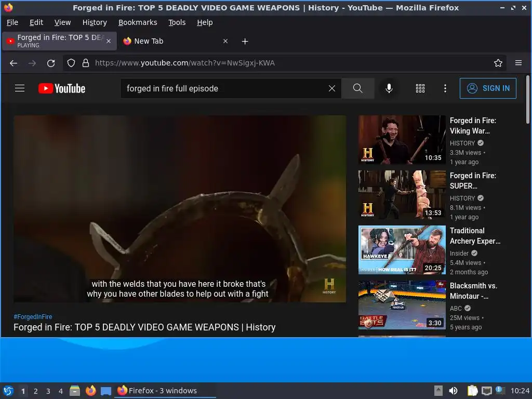This screenshot has height=399, width=532.
Task: Open the Edit menu
Action: 36,22
